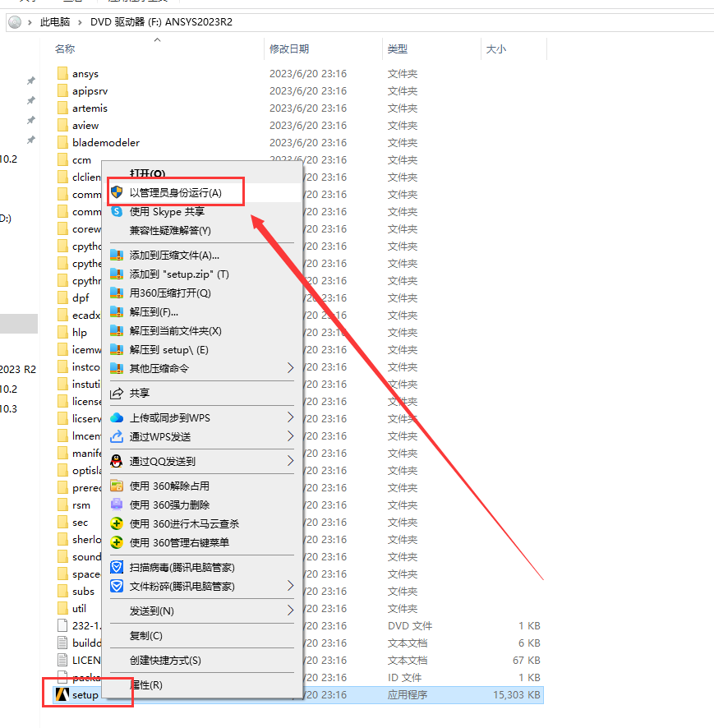Open breadcrumb chevron after 此电脑

(80, 22)
